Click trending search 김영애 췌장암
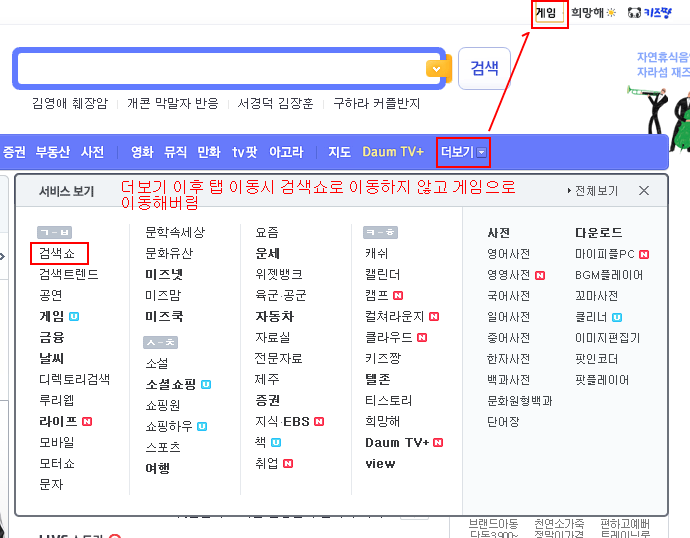The image size is (690, 538). click(70, 103)
